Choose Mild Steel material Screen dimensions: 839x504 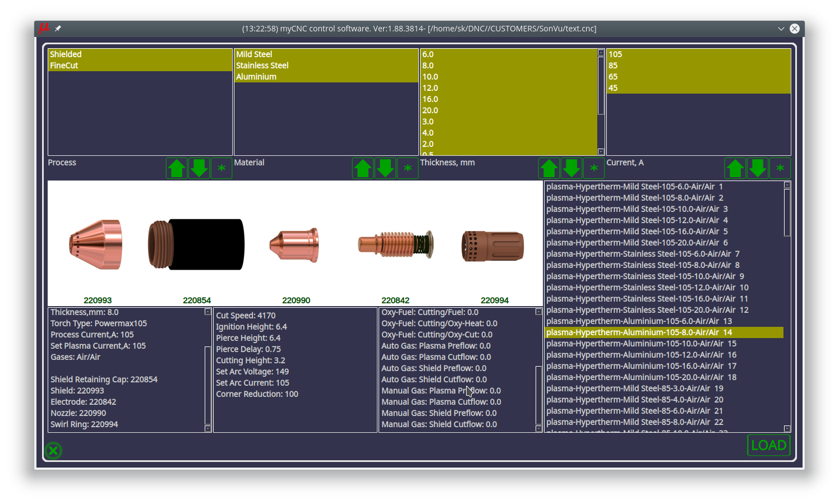[x=326, y=54]
